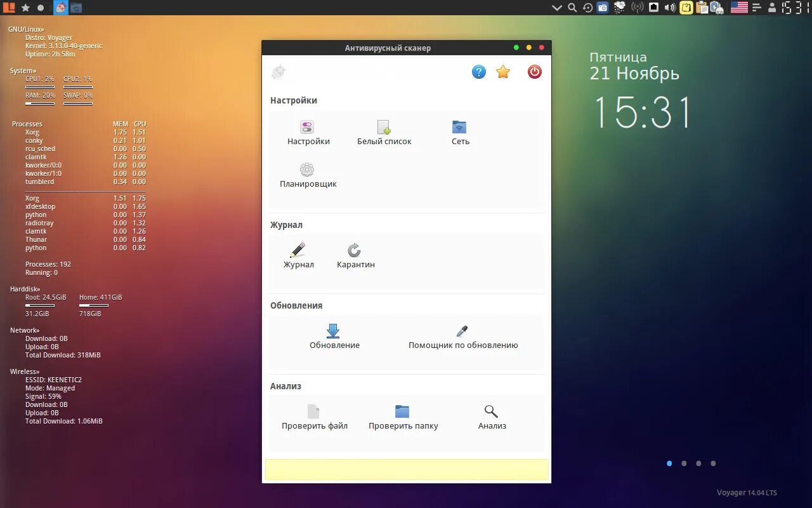Click the star favorites icon in the top panel

pyautogui.click(x=25, y=8)
